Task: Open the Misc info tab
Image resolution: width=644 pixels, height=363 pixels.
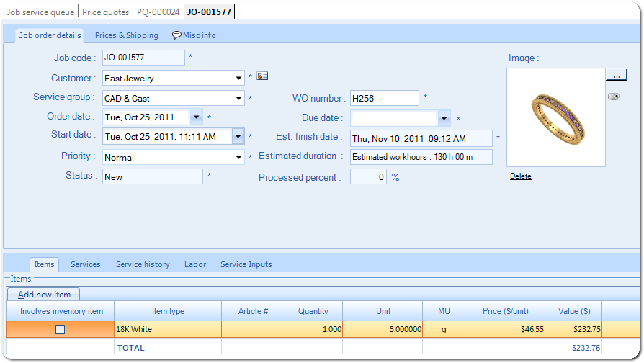Action: (194, 35)
